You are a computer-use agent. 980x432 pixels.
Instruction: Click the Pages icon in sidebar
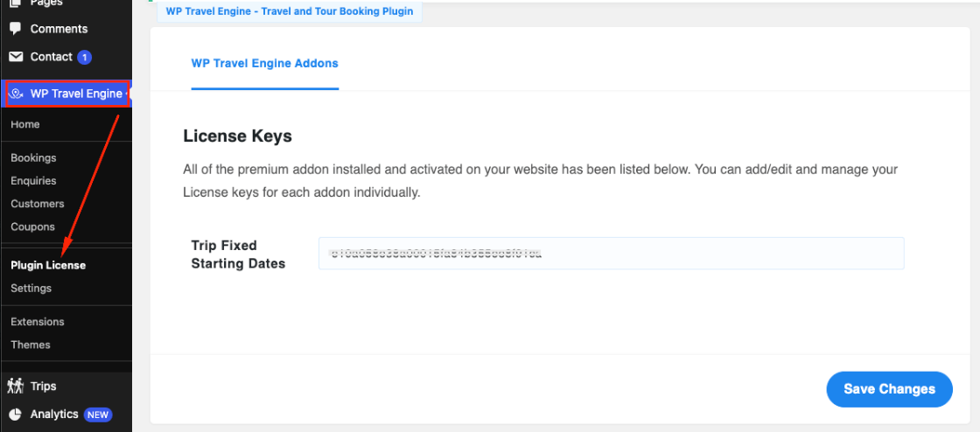click(x=16, y=3)
